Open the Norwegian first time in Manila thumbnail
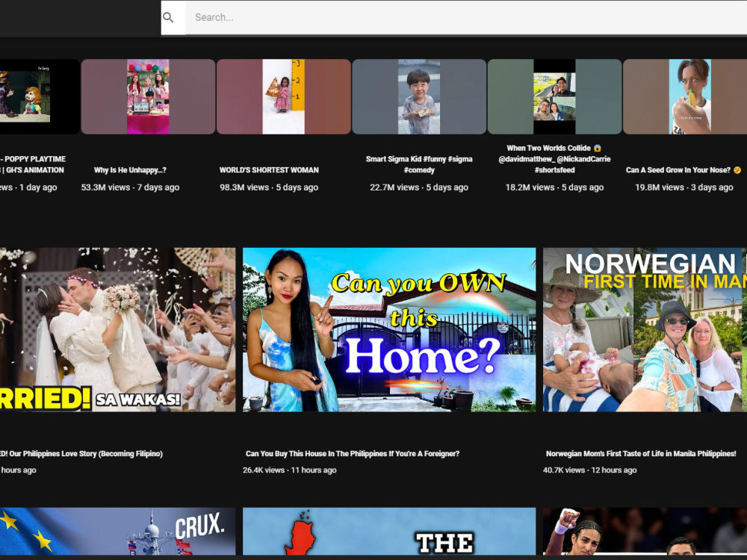747x560 pixels. click(645, 329)
